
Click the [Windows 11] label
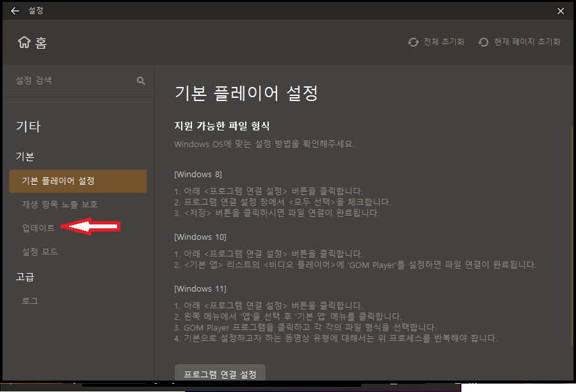click(x=200, y=289)
